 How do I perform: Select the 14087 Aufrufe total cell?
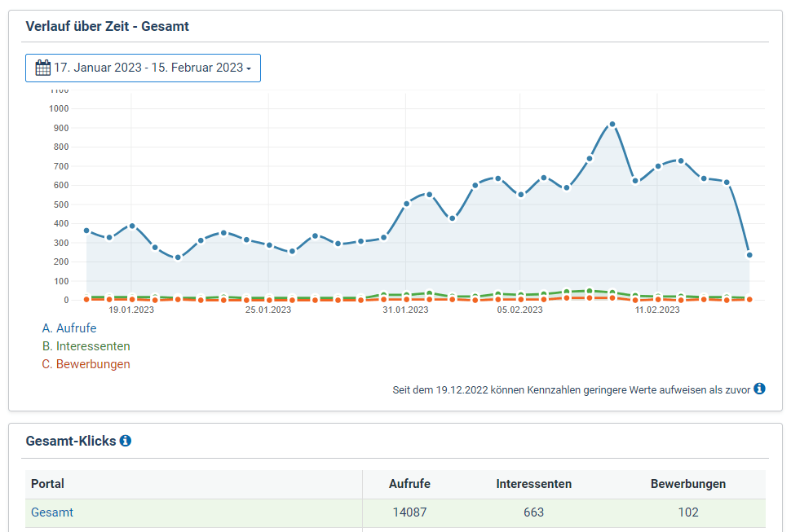[409, 512]
